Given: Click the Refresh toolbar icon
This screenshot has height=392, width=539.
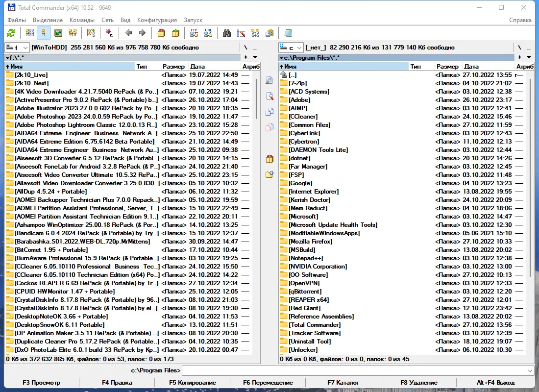Looking at the screenshot, I should (11, 33).
